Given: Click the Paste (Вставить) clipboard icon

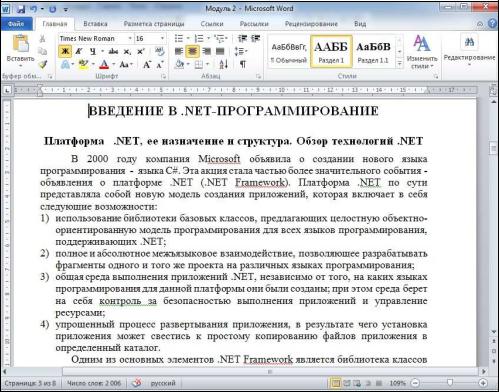Looking at the screenshot, I should [21, 44].
